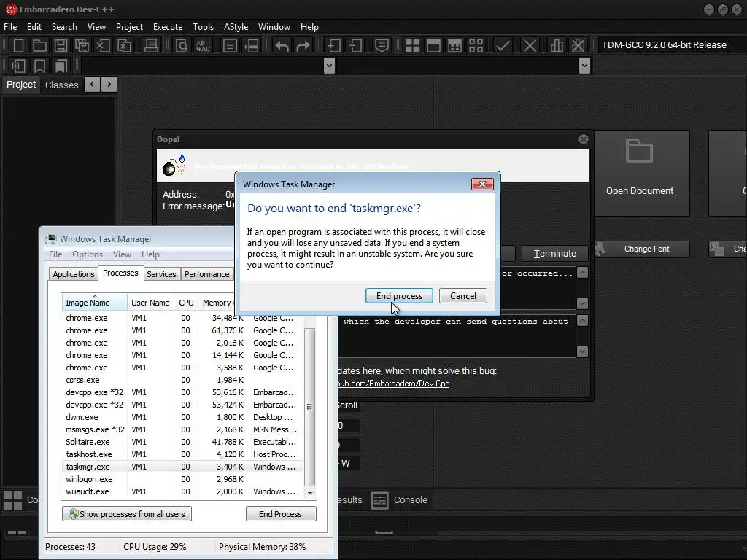Click the Close All files toolbar icon
Image resolution: width=747 pixels, height=560 pixels.
pyautogui.click(x=124, y=46)
